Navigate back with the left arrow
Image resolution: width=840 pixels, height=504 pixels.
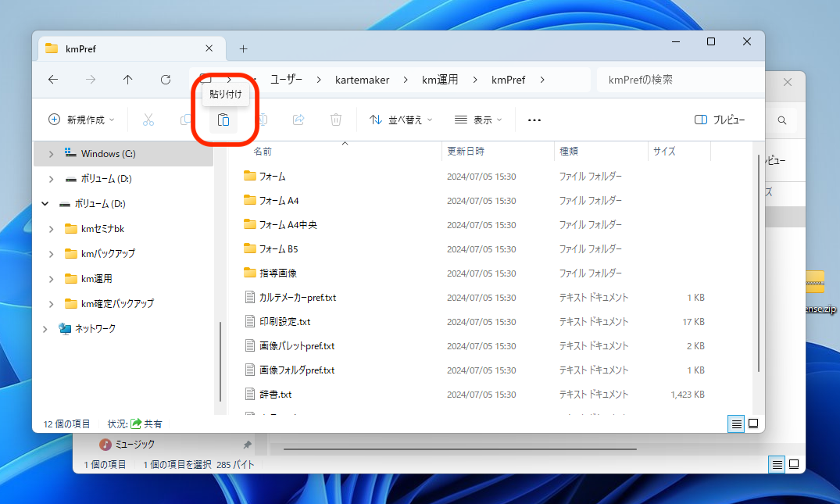click(53, 80)
